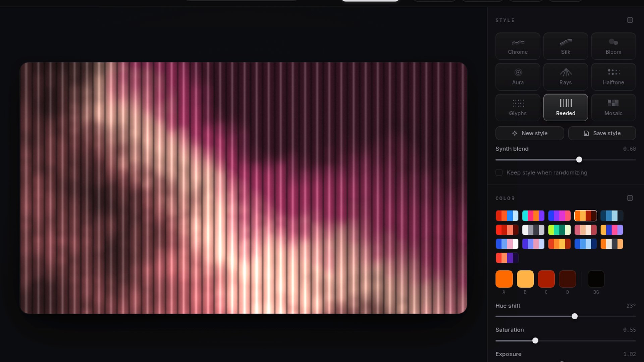Image resolution: width=644 pixels, height=362 pixels.
Task: Click the reeded gradient canvas preview
Action: point(243,188)
